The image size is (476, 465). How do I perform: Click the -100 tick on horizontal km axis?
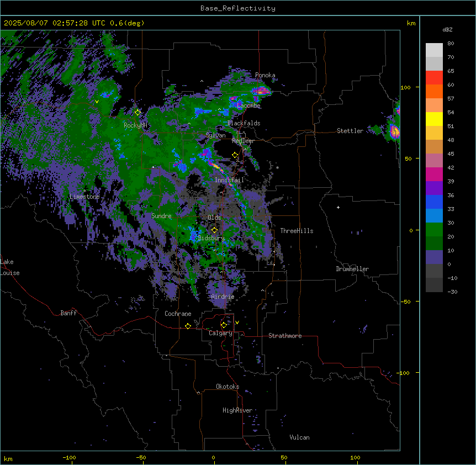click(x=69, y=458)
